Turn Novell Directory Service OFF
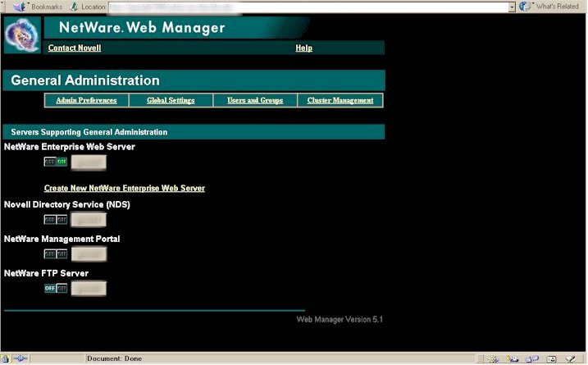588x365 pixels. point(50,220)
